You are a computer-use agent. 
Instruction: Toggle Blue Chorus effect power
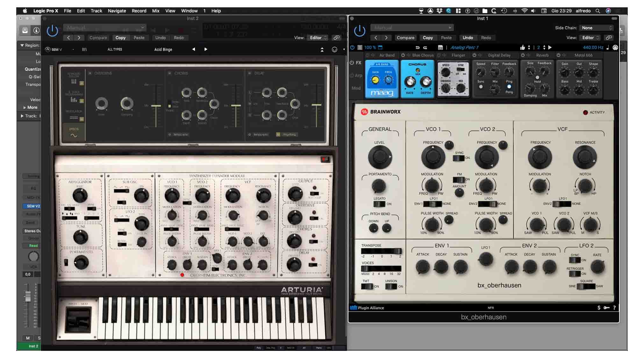[403, 55]
